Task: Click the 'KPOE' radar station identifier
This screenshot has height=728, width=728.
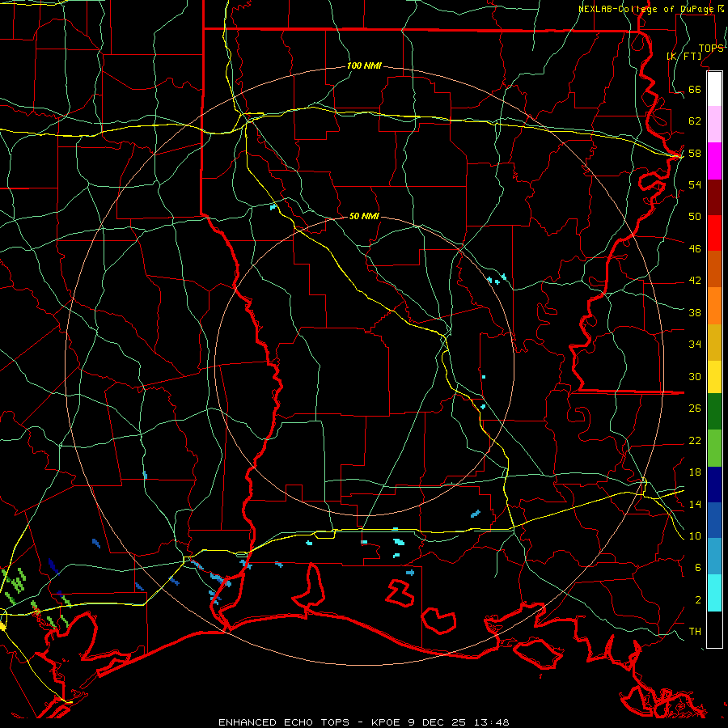Action: click(387, 722)
